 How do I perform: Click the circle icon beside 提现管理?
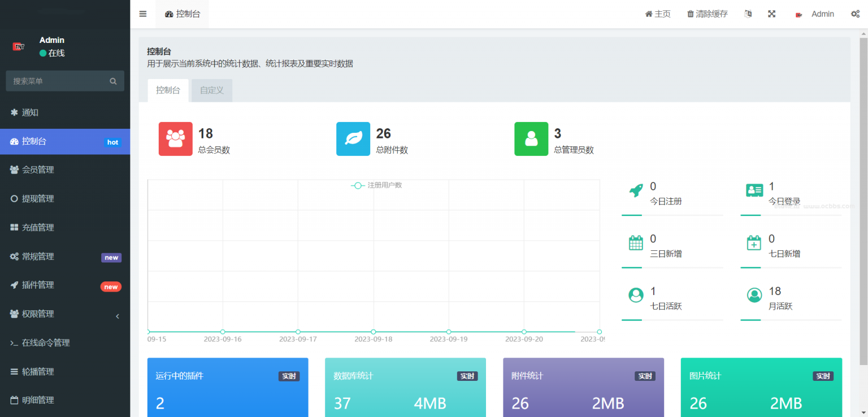[14, 198]
